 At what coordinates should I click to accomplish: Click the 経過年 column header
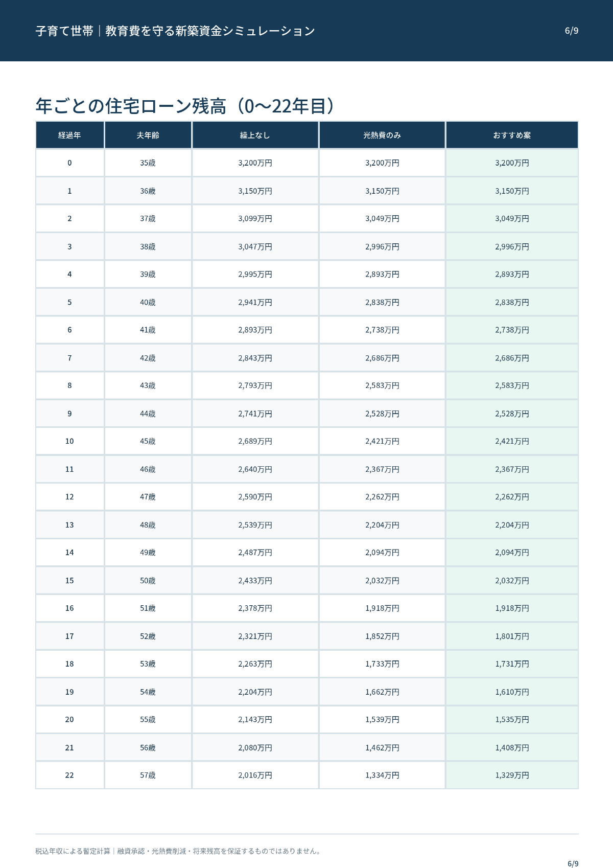click(70, 135)
